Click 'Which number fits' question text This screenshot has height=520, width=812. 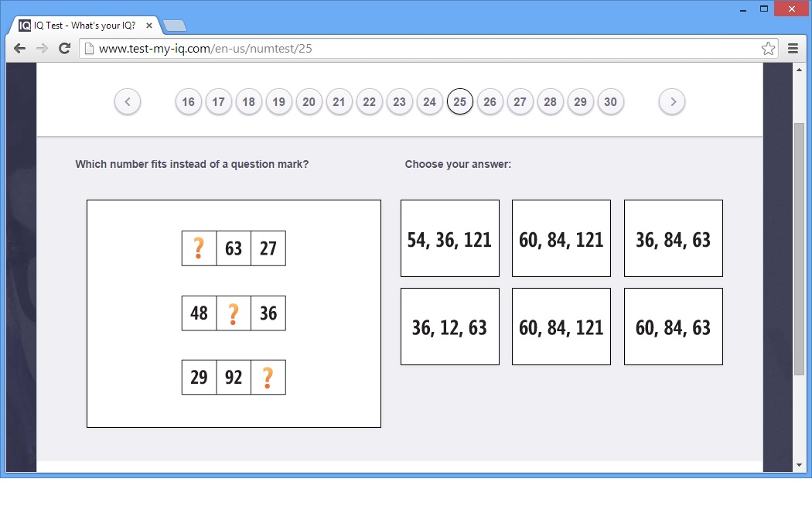192,164
